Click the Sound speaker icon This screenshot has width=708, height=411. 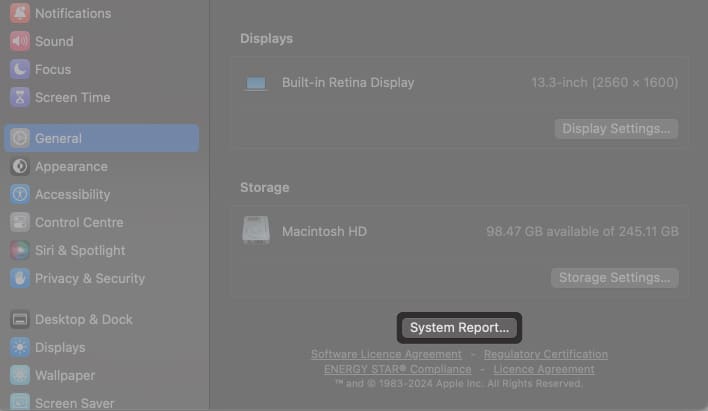click(x=19, y=41)
